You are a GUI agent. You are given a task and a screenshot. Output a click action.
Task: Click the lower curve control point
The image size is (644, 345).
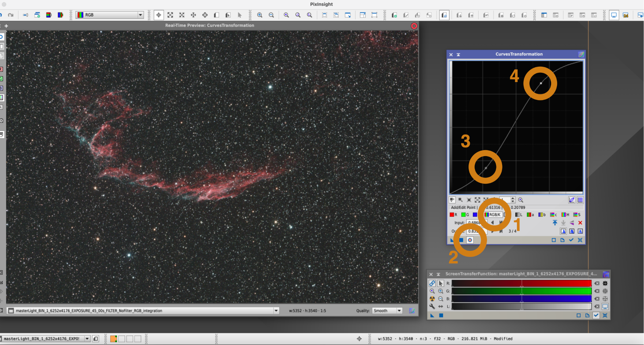[x=486, y=168]
